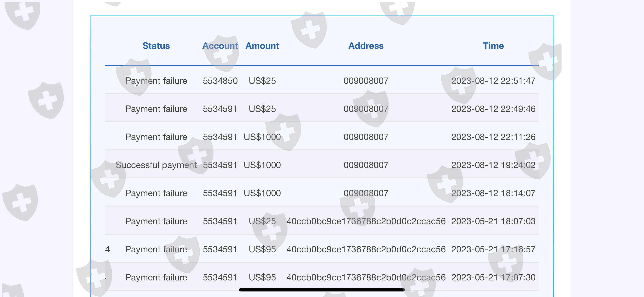644x297 pixels.
Task: Click the Amount column header
Action: pos(262,46)
